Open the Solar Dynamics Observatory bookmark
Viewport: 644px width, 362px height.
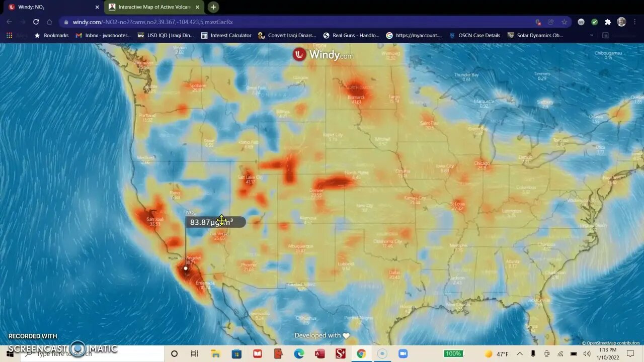pos(535,36)
